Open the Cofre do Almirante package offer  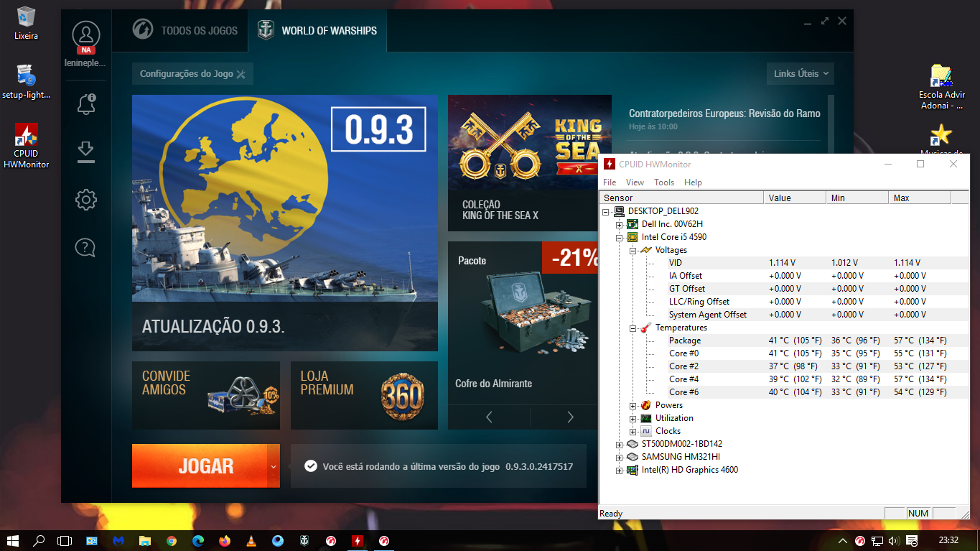523,323
